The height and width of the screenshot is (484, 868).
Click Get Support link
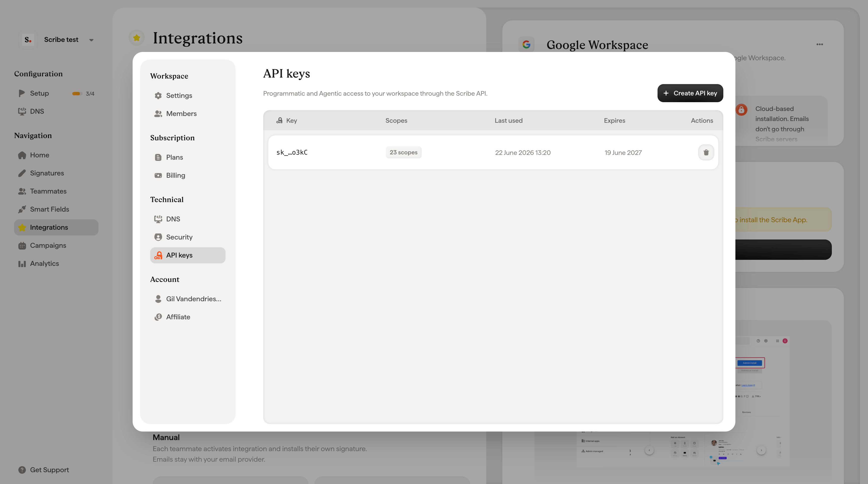pos(49,470)
